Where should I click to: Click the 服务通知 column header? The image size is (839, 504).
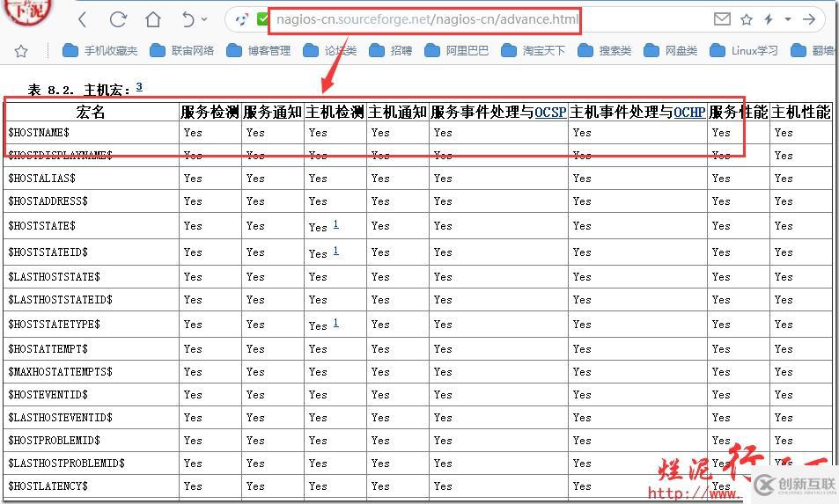[272, 112]
